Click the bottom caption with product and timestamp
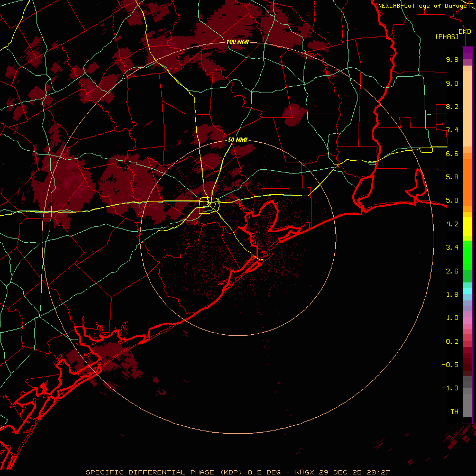Image resolution: width=476 pixels, height=476 pixels. coord(237,472)
